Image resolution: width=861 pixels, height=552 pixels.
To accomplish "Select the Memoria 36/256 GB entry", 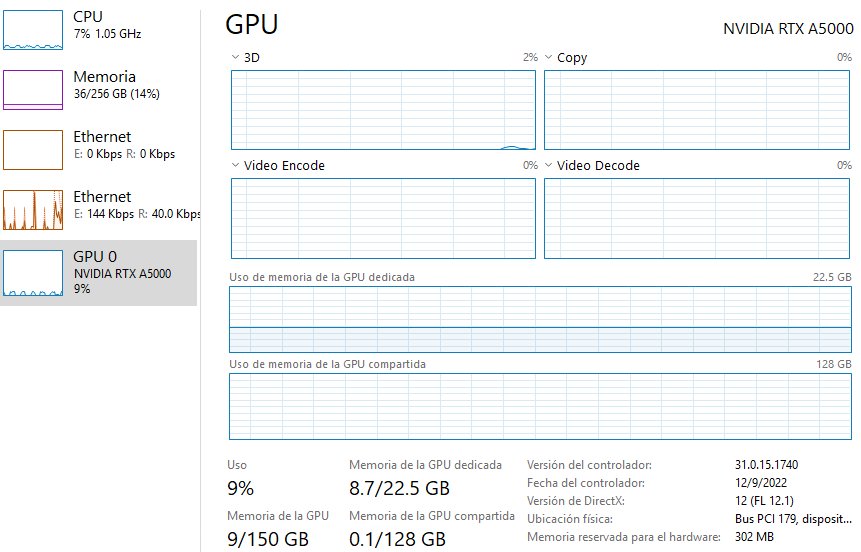I will pos(116,86).
